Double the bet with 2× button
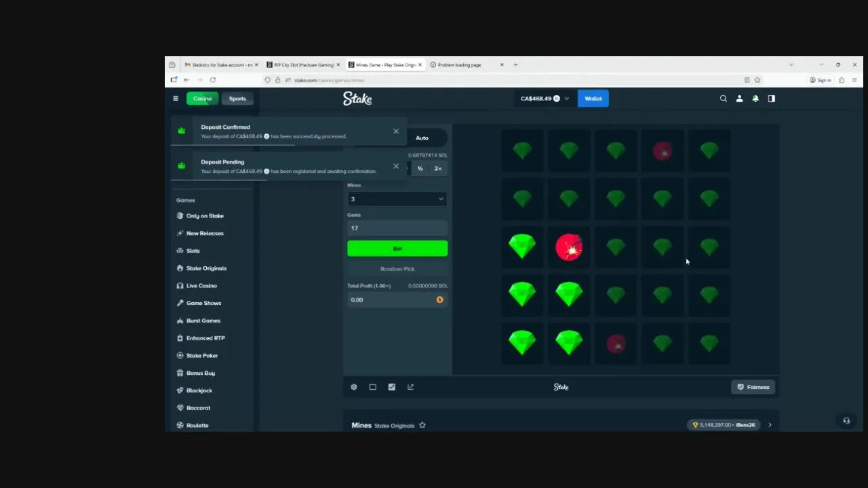The width and height of the screenshot is (868, 488). pos(437,168)
